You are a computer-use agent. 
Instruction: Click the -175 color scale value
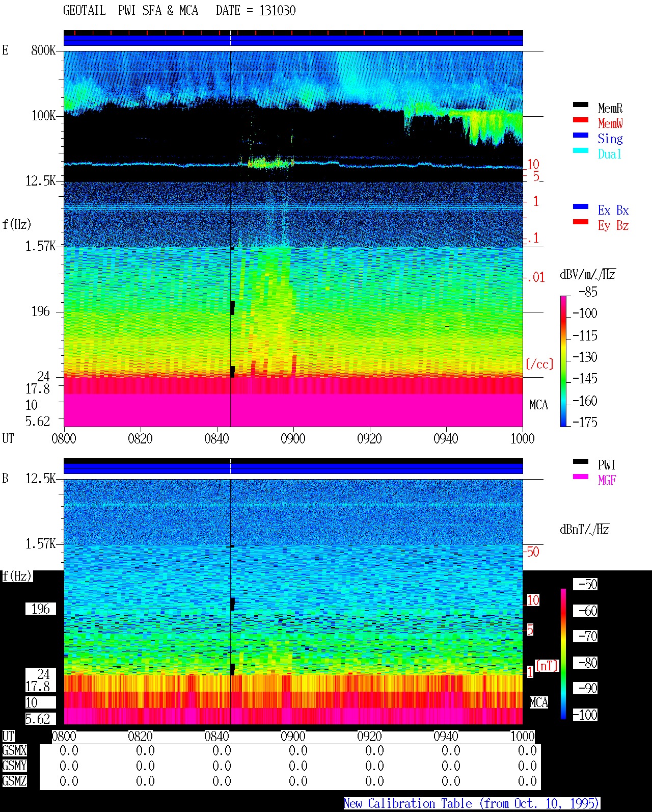pos(585,422)
